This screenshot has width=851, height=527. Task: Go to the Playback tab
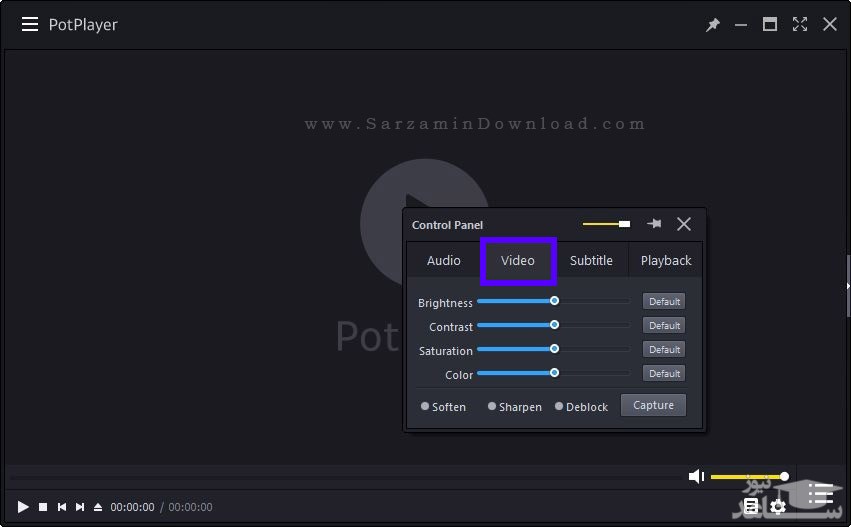click(x=666, y=260)
